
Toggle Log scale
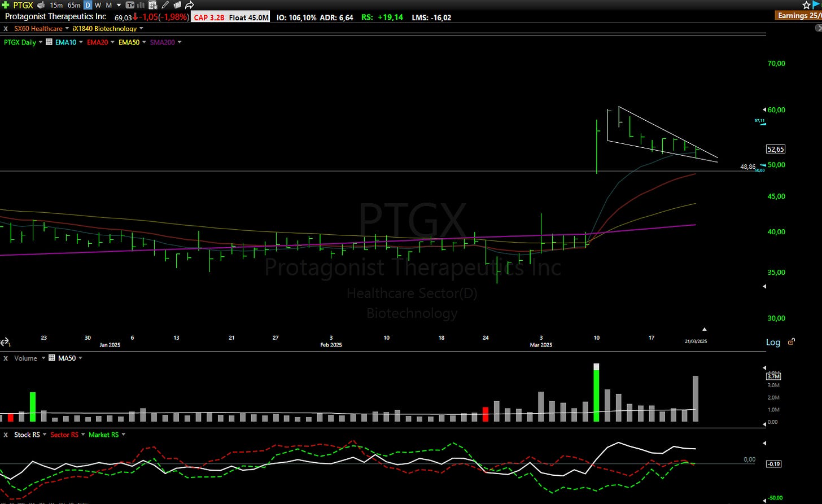click(x=773, y=342)
